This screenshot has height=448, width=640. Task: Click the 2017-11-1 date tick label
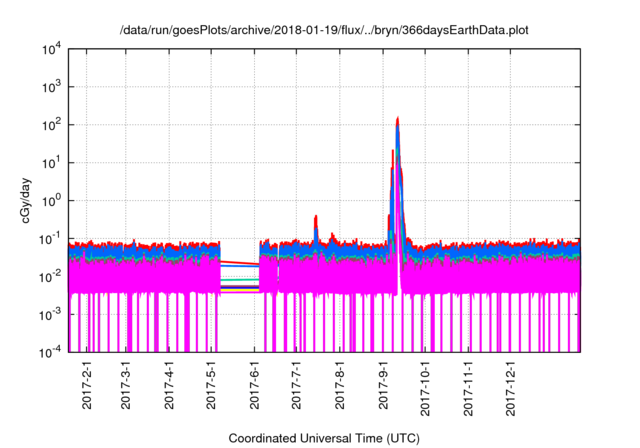tap(468, 388)
